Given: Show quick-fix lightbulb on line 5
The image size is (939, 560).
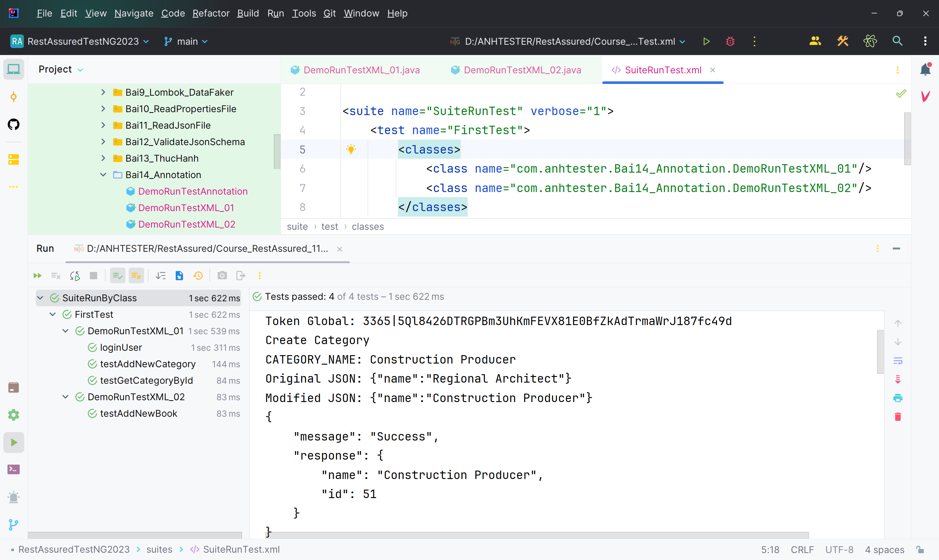Looking at the screenshot, I should (351, 150).
